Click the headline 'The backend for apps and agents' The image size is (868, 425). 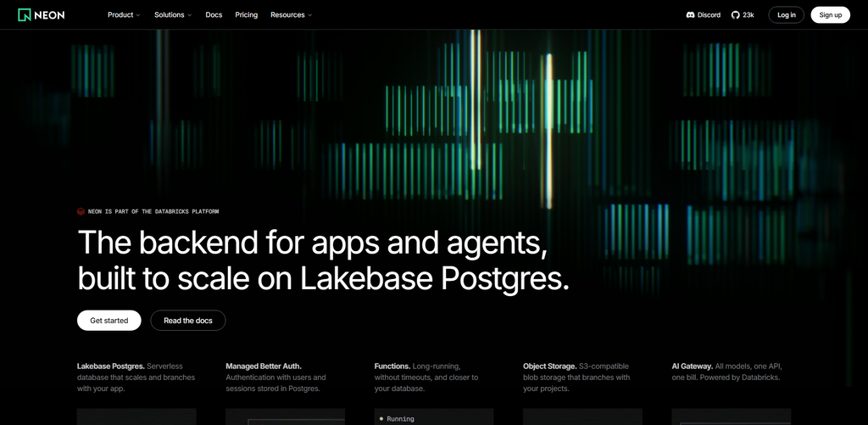313,242
